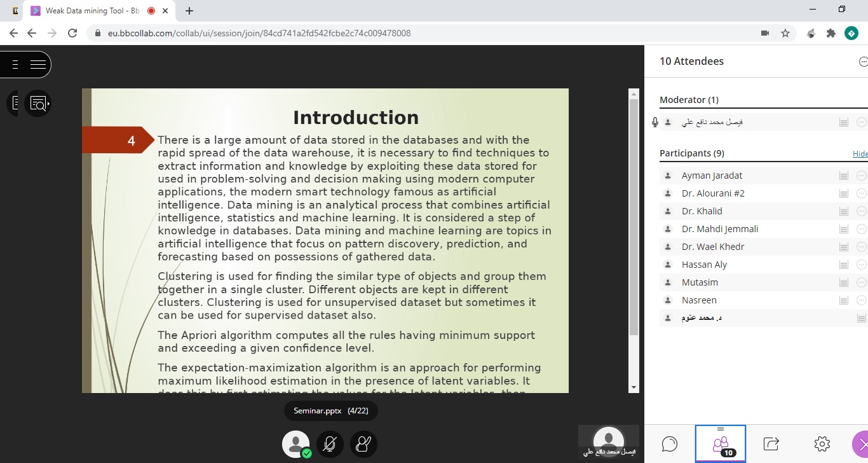
Task: Open more options beside 10 Attendees
Action: pos(863,62)
